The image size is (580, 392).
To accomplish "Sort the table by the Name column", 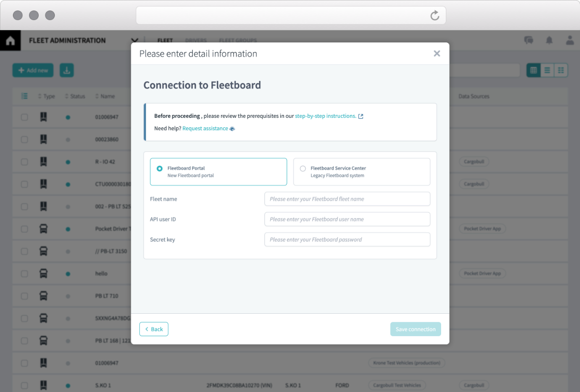I will 97,96.
